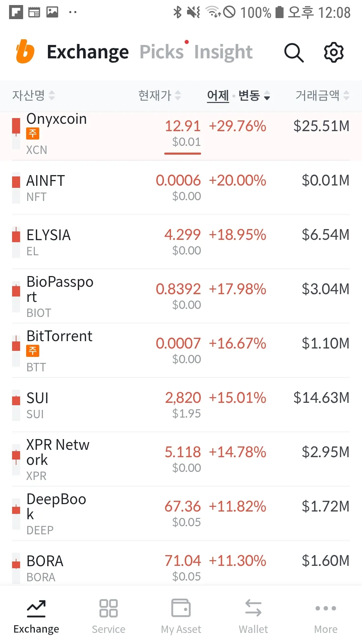The width and height of the screenshot is (362, 644).
Task: Tap the orange 주 badge under Onyxcoin
Action: 33,133
